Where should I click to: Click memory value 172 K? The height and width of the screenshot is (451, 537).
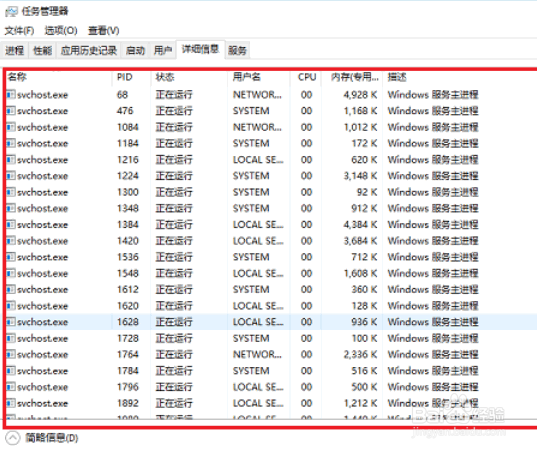pos(364,143)
